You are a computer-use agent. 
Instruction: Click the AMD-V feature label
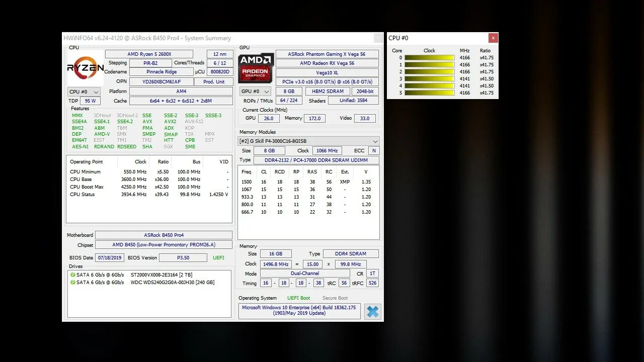[102, 134]
